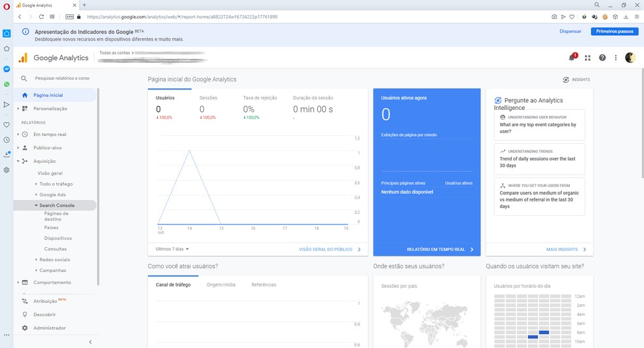
Task: Click the search reports input field
Action: pos(62,78)
